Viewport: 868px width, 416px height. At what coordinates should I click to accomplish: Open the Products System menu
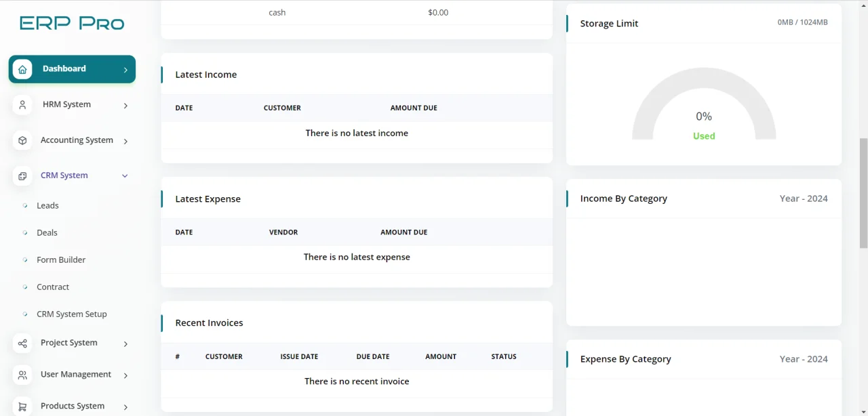72,406
